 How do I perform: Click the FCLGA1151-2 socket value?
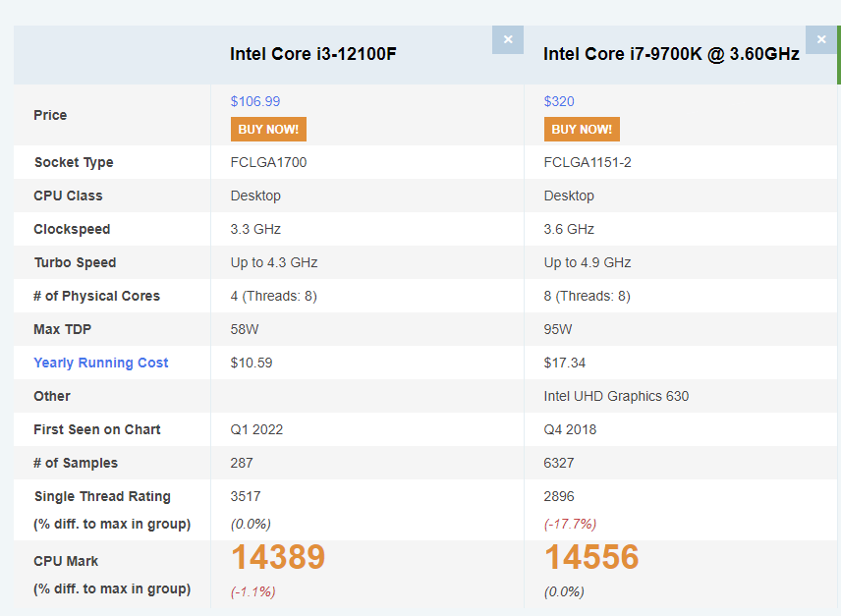(x=588, y=162)
